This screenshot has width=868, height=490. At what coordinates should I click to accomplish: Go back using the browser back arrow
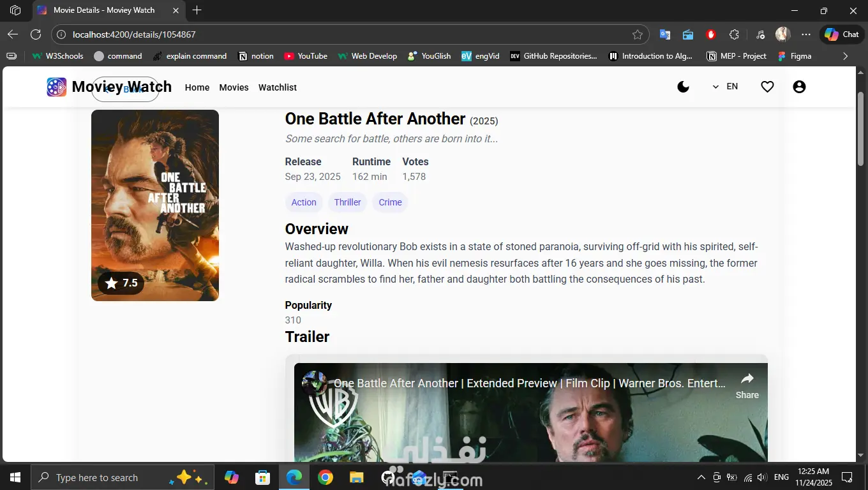click(x=13, y=34)
